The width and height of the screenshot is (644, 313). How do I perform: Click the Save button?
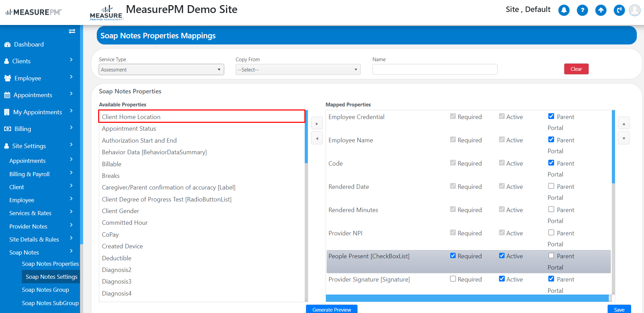click(619, 309)
